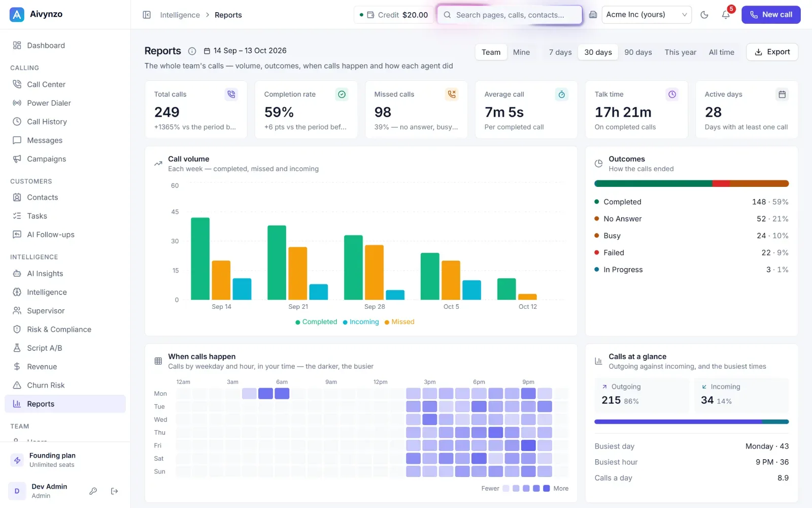This screenshot has height=508, width=812.
Task: Open AI Insights in sidebar
Action: point(65,273)
